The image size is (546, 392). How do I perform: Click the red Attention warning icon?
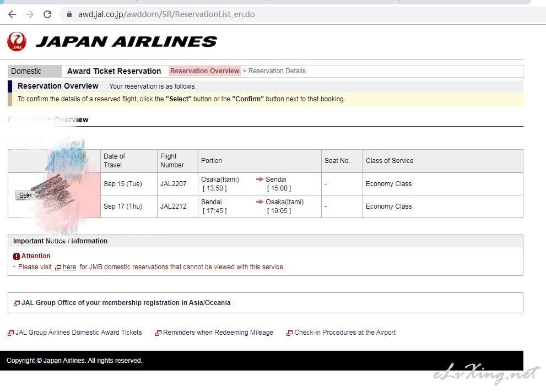click(x=17, y=257)
